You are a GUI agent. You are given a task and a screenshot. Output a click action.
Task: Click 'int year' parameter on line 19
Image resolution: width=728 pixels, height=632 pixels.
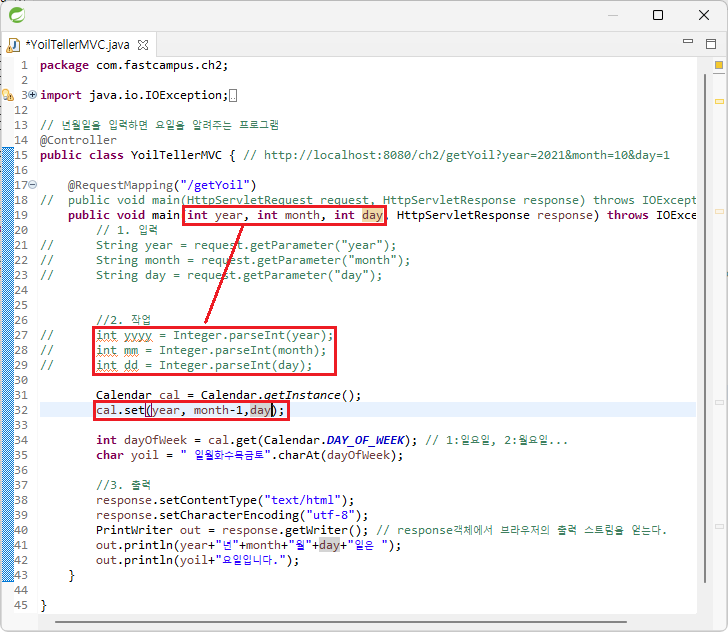[x=215, y=215]
